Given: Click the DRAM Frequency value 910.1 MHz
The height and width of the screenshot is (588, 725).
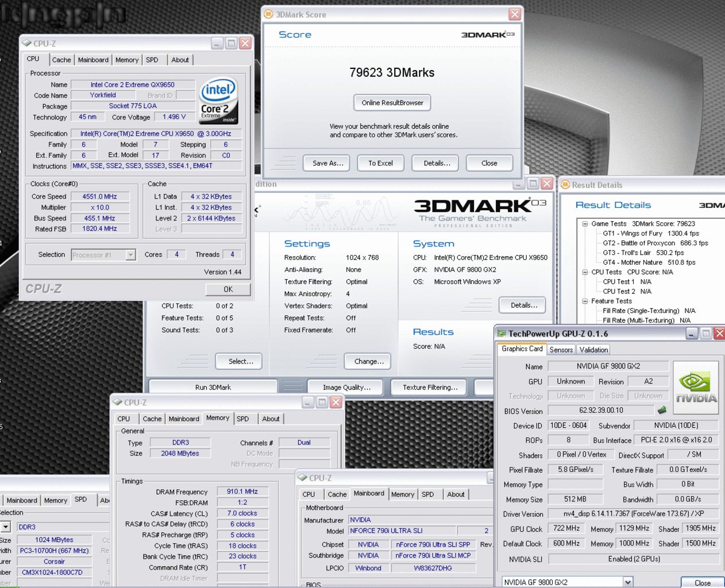Looking at the screenshot, I should click(242, 492).
